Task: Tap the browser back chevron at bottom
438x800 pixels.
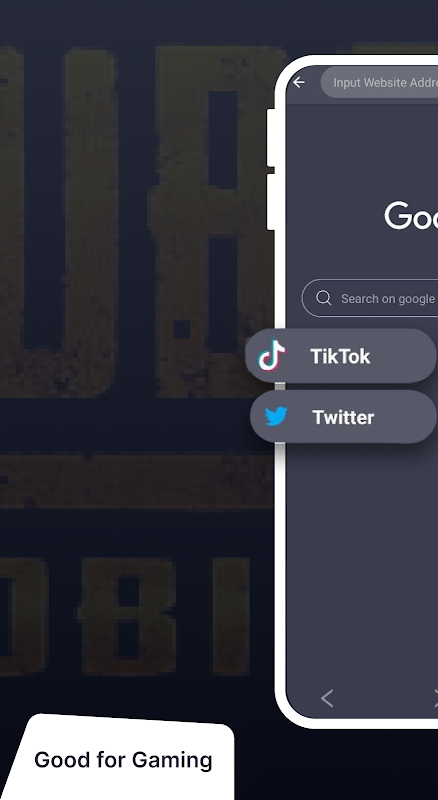Action: pos(327,698)
